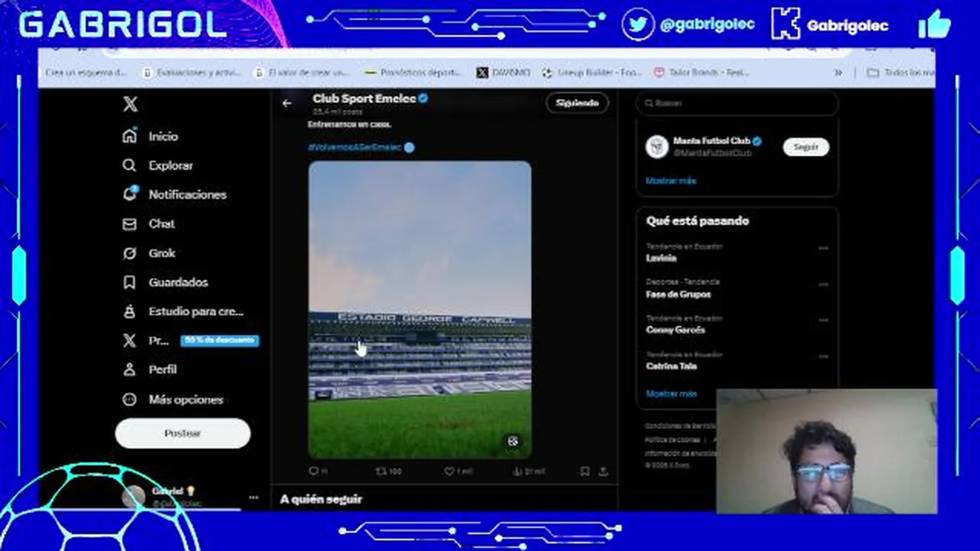The image size is (980, 551).
Task: Click the Kick logo in overlay
Action: (x=786, y=24)
